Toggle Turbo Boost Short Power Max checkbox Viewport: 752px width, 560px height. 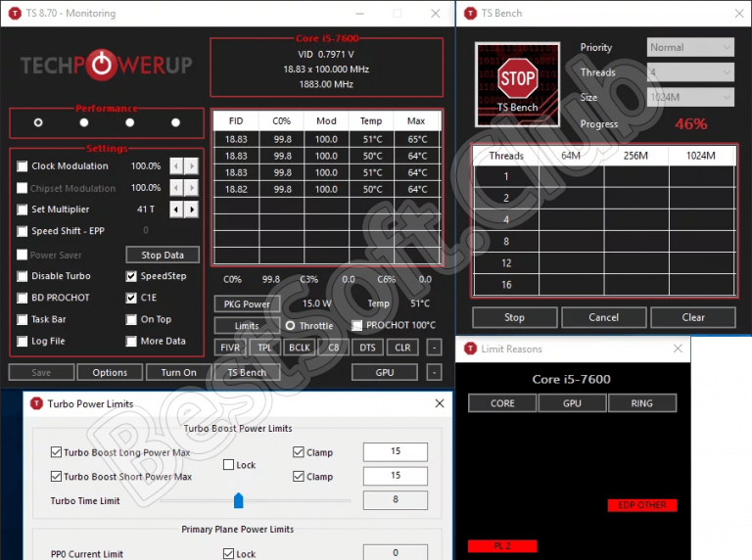point(56,476)
